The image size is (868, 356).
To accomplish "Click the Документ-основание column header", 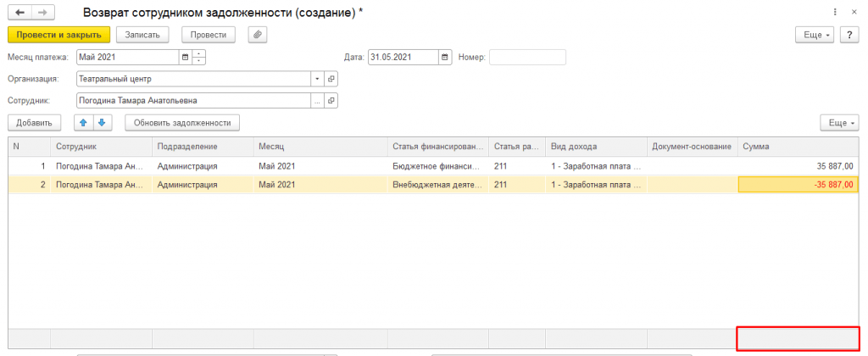I will tap(692, 147).
